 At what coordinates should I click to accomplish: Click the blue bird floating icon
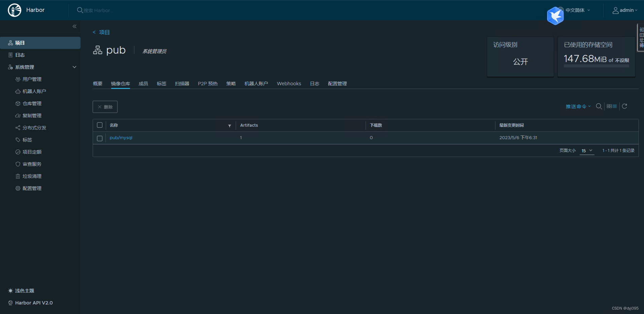[x=555, y=16]
